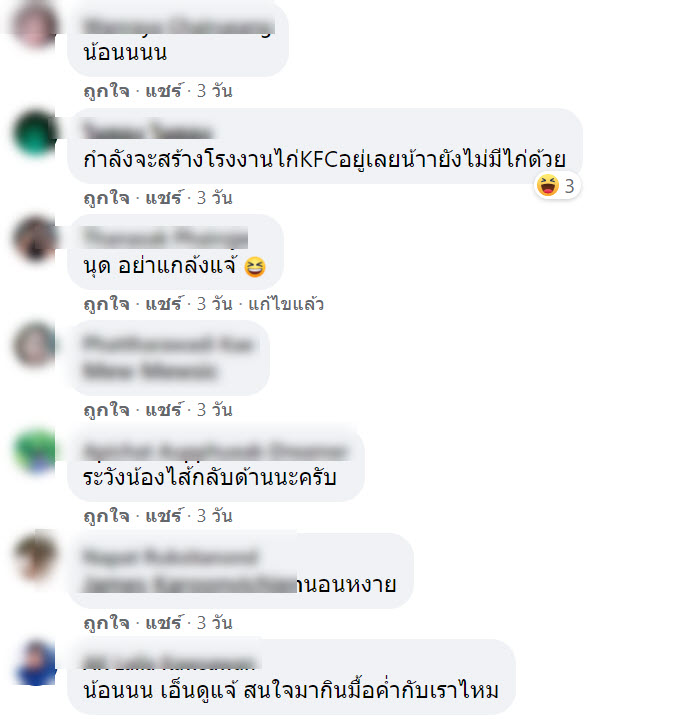Click ถูกใจ under the นุด อย่าแกล้งแจ้ comment
Screen dimensions: 676x719
pyautogui.click(x=106, y=304)
